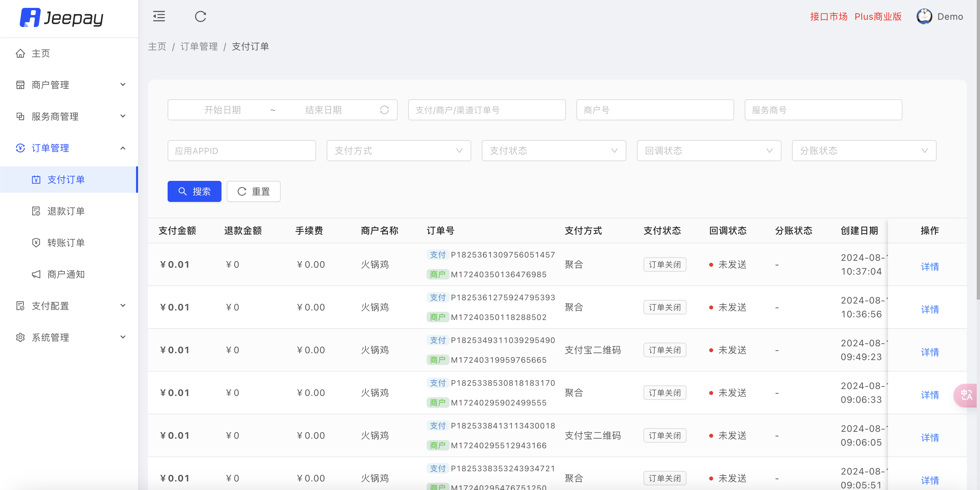Screen dimensions: 980x490
Task: Click the 重置 reset button
Action: coord(253,191)
